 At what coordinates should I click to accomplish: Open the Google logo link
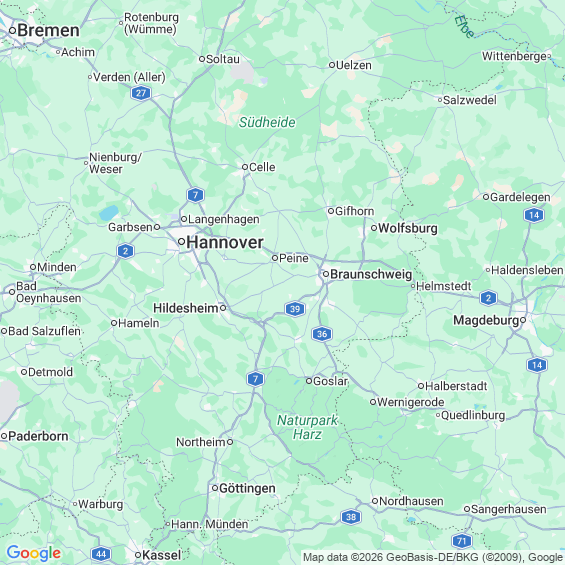[34, 553]
